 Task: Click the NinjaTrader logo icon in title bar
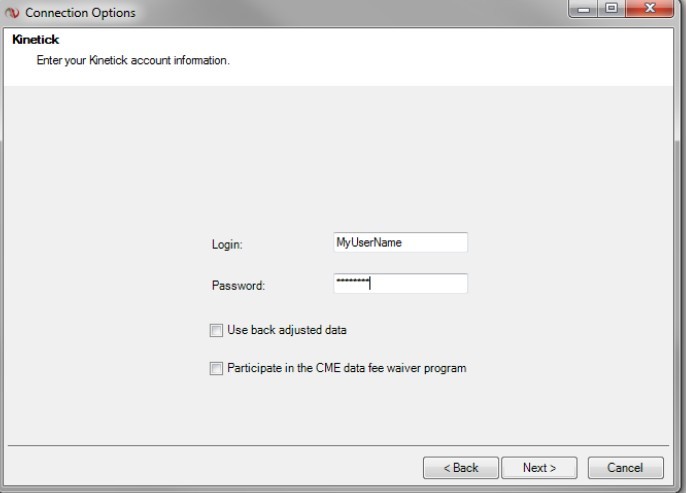point(12,13)
